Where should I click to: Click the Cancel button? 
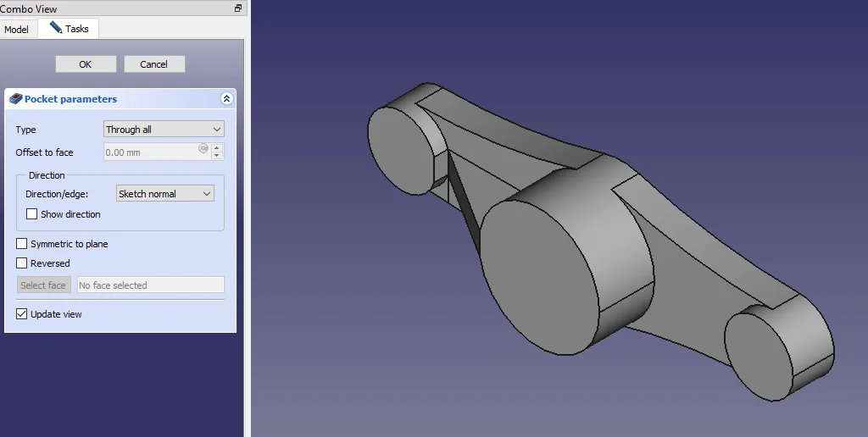pyautogui.click(x=154, y=64)
